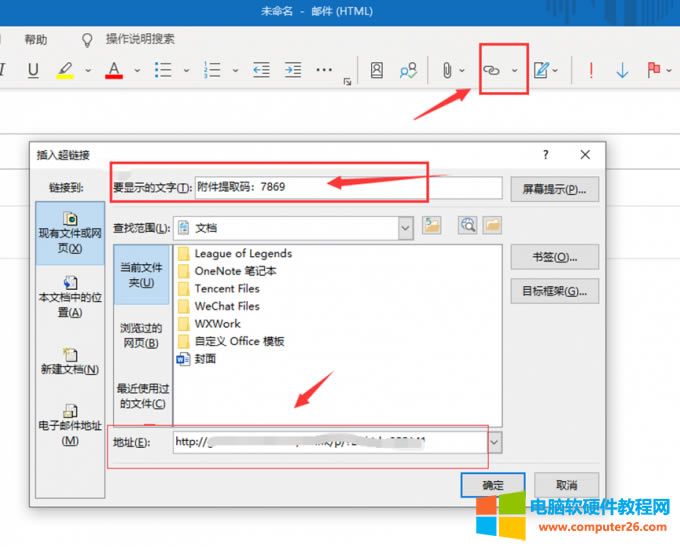Click the insert link chain icon
This screenshot has width=680, height=547.
(x=491, y=70)
